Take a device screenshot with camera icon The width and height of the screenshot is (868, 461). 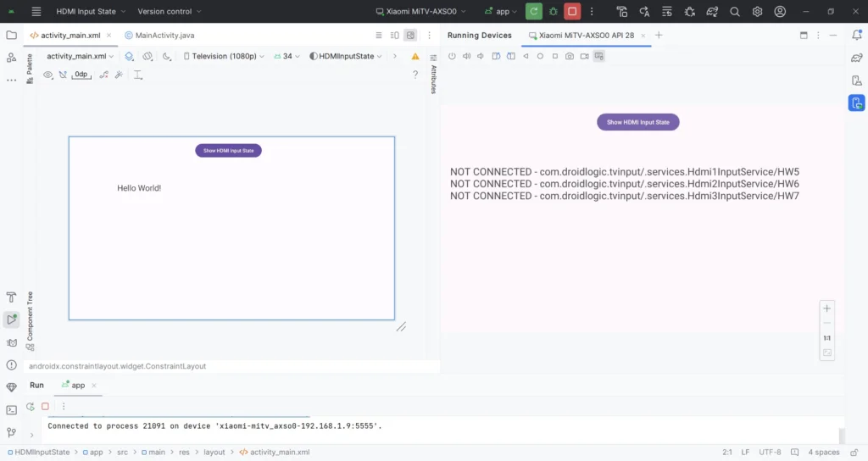[x=570, y=56]
